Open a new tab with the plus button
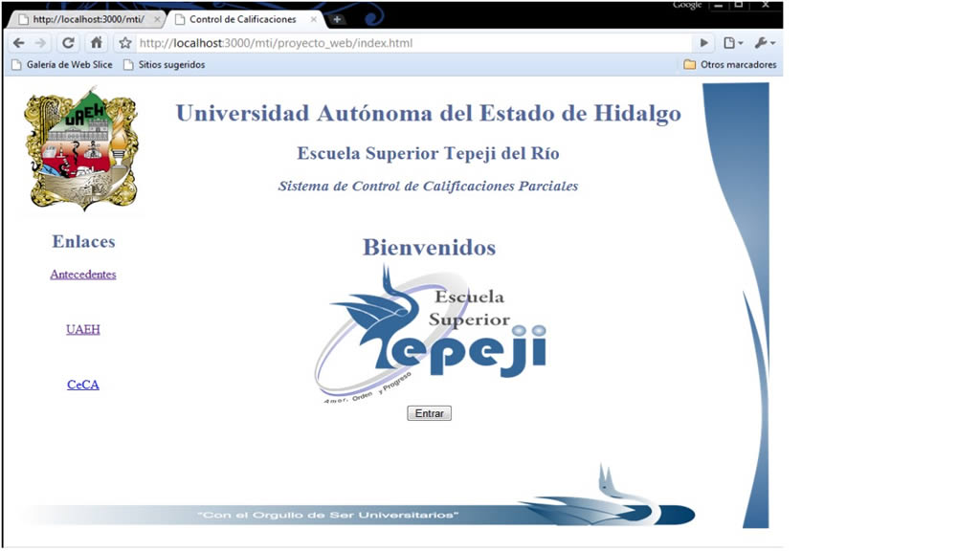The image size is (980, 551). tap(337, 19)
